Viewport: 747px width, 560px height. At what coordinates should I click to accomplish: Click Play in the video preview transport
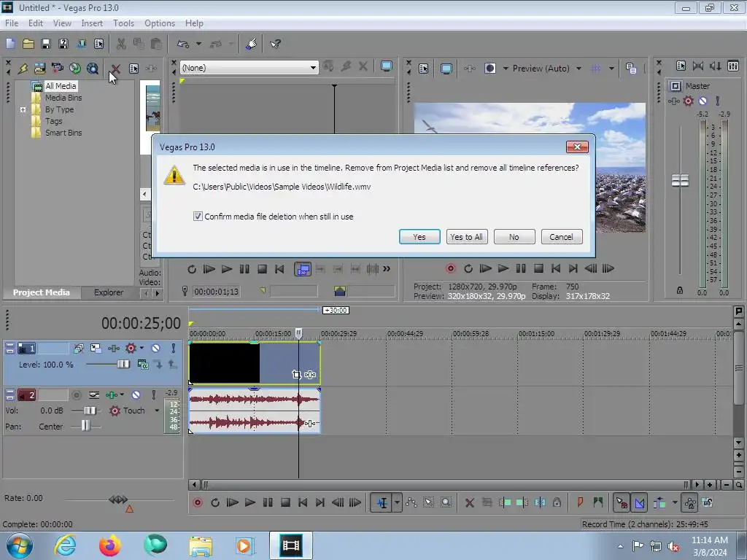tap(503, 268)
